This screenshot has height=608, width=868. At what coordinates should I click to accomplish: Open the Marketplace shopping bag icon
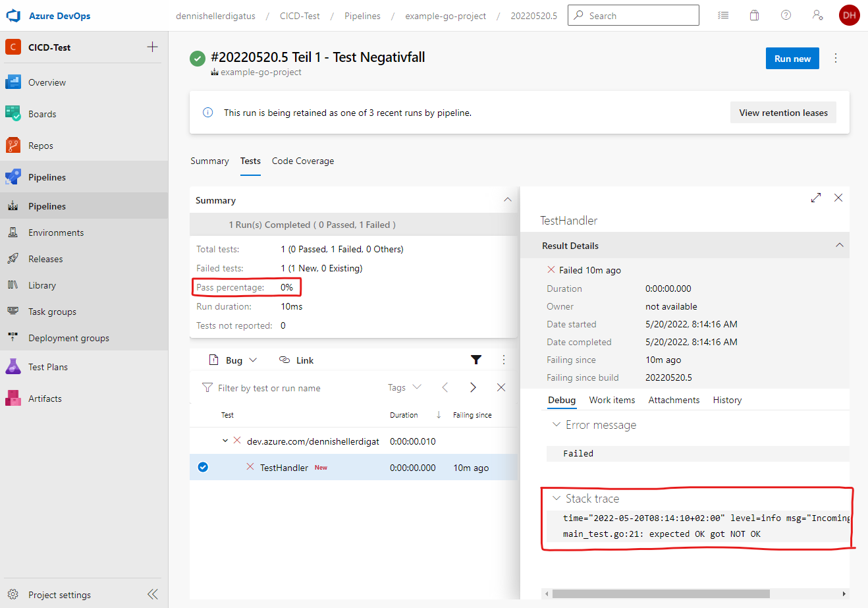(755, 15)
